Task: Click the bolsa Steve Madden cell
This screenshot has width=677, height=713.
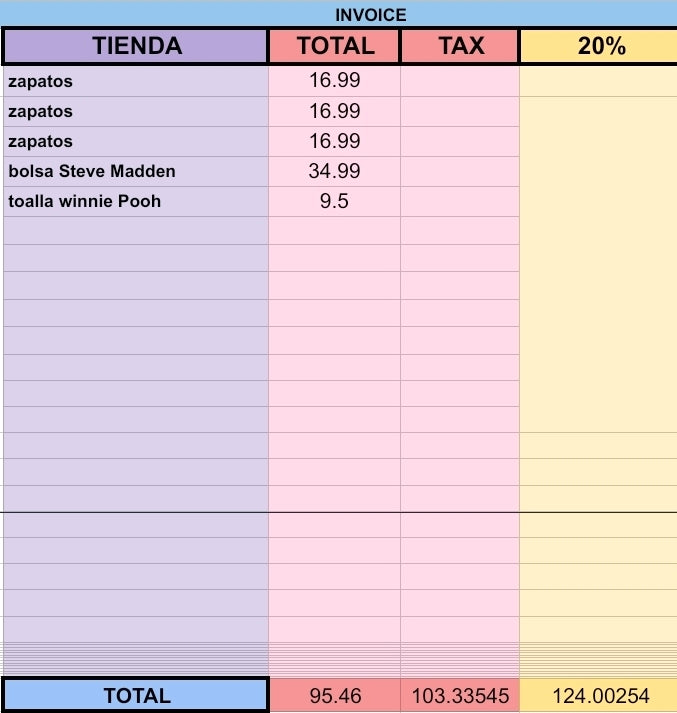Action: [135, 171]
